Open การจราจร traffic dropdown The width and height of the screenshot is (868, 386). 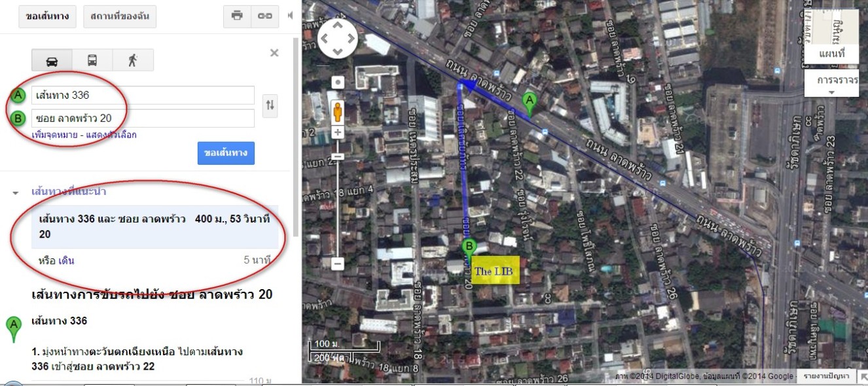(831, 83)
